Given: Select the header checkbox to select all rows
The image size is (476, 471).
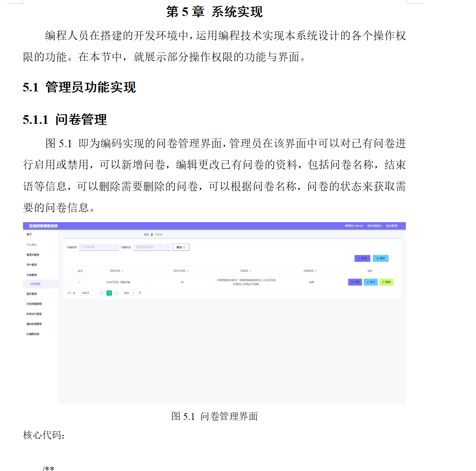Looking at the screenshot, I should click(71, 271).
